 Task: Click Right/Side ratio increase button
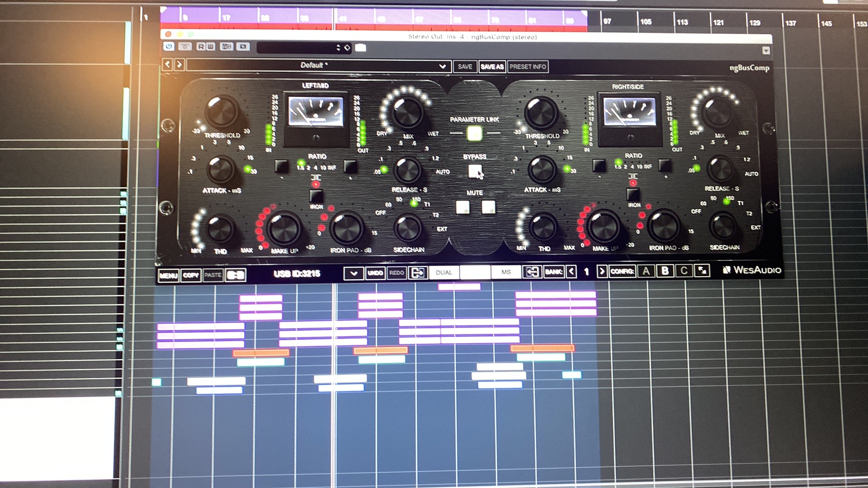[x=664, y=165]
